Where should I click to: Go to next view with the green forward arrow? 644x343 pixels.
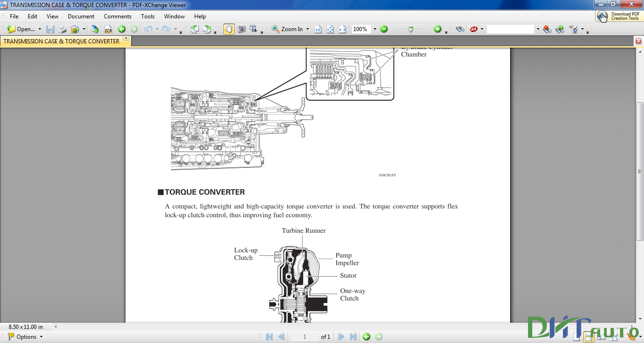click(x=134, y=29)
